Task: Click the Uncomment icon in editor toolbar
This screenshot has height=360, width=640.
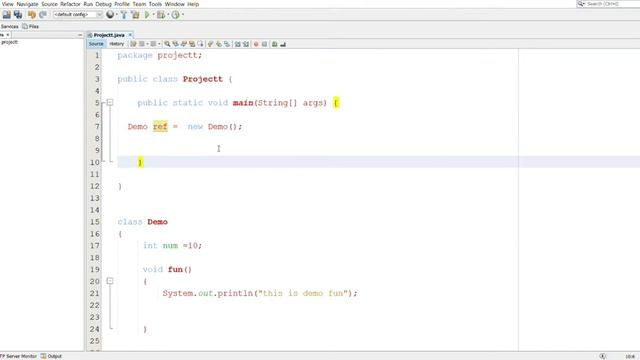Action: tap(283, 44)
